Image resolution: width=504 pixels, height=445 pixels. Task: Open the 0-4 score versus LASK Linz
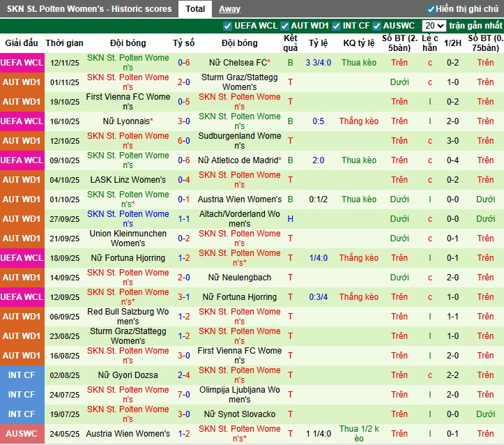184,180
